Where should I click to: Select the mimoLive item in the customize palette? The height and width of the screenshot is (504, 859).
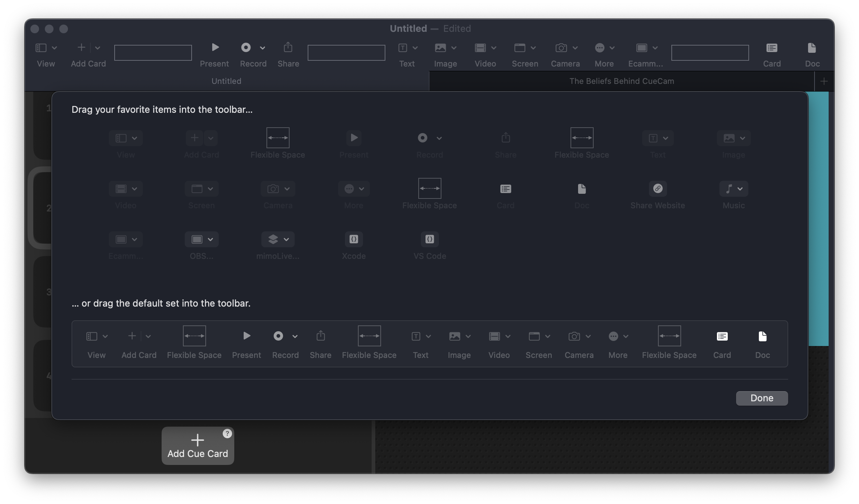coord(278,245)
